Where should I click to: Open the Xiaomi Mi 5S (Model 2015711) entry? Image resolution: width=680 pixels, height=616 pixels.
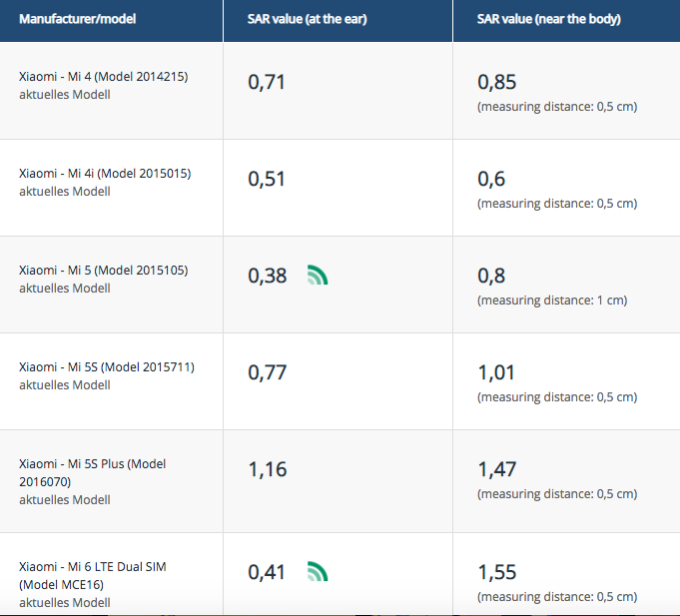click(107, 367)
